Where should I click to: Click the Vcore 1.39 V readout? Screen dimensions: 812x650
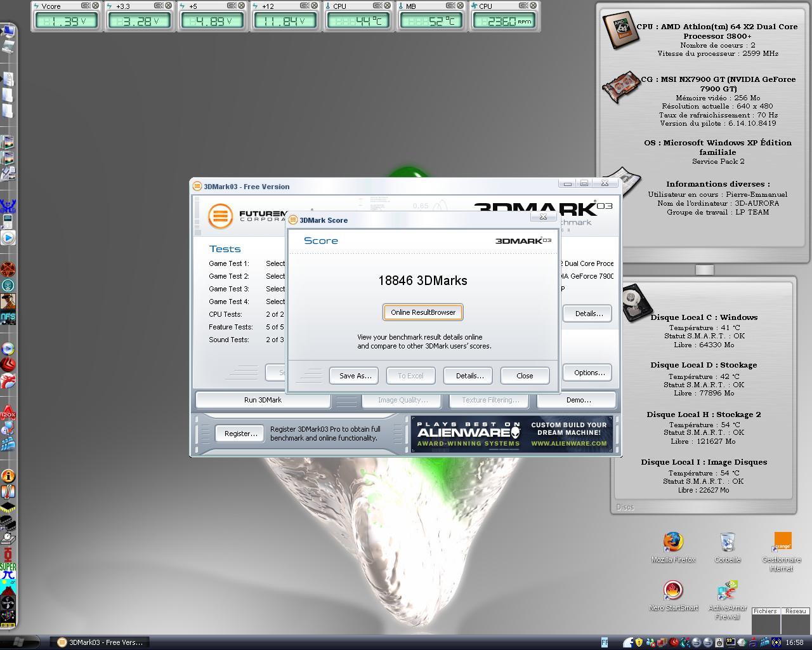67,21
